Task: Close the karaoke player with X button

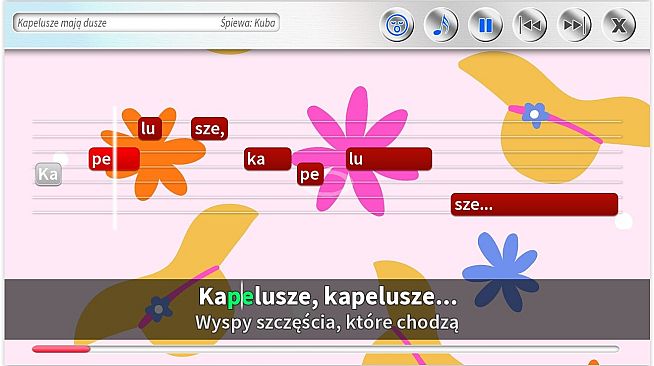Action: click(x=619, y=25)
